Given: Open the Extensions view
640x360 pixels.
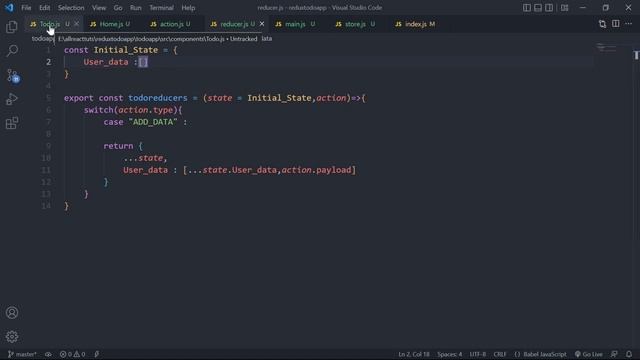Looking at the screenshot, I should pos(12,123).
